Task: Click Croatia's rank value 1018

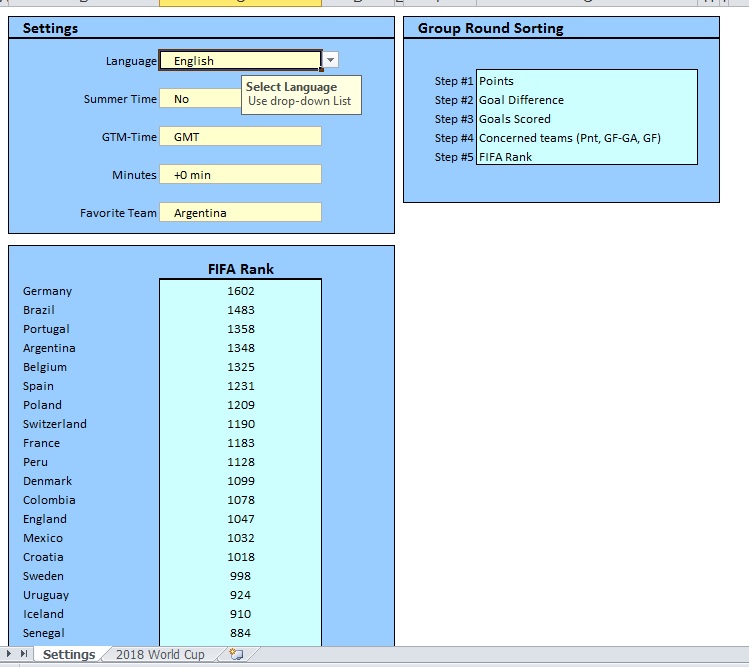Action: [x=240, y=557]
